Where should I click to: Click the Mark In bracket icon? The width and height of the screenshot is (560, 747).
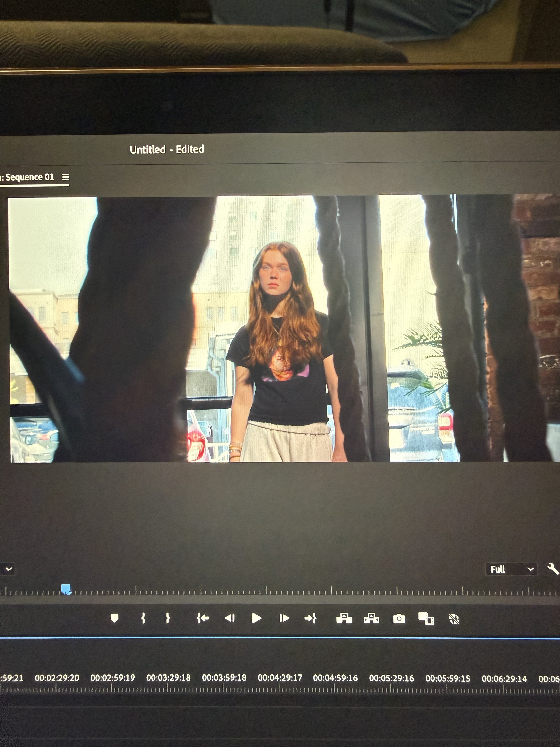click(x=143, y=618)
